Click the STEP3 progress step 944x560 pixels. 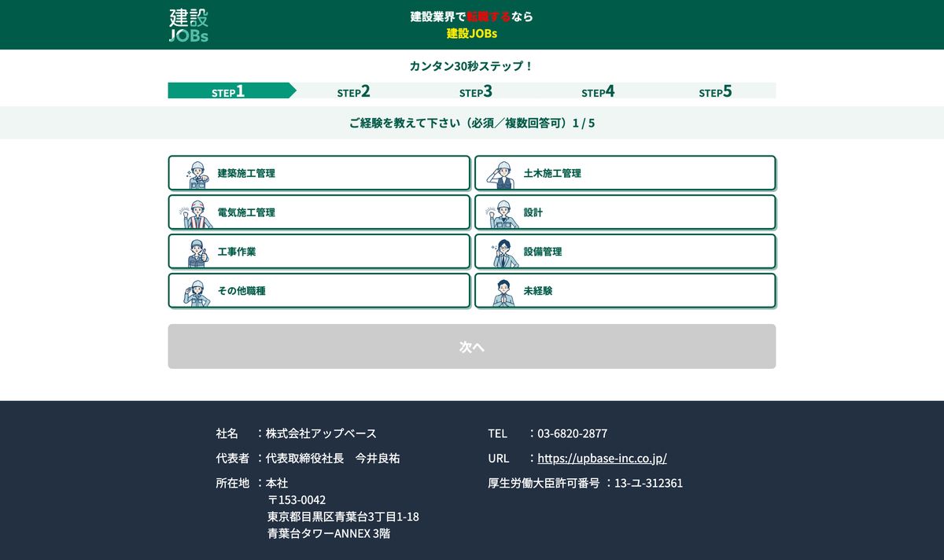tap(476, 91)
